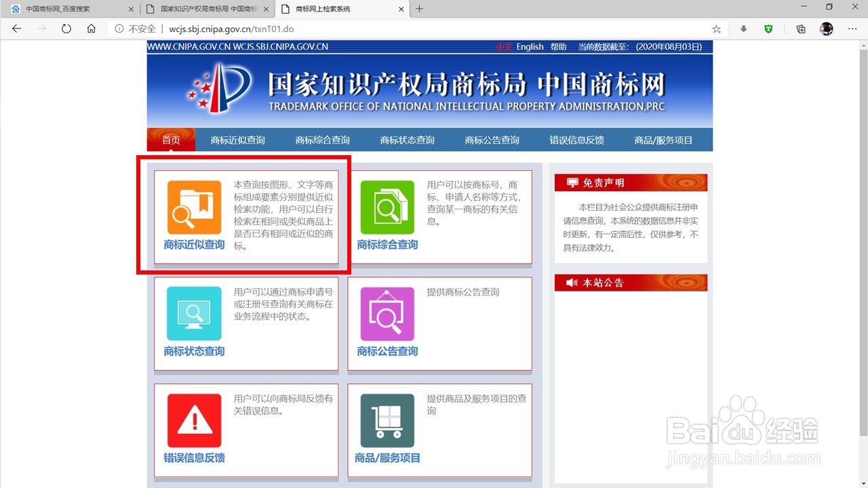Viewport: 868px width, 488px height.
Task: Click the 商标综合查询 card title link
Action: [387, 244]
